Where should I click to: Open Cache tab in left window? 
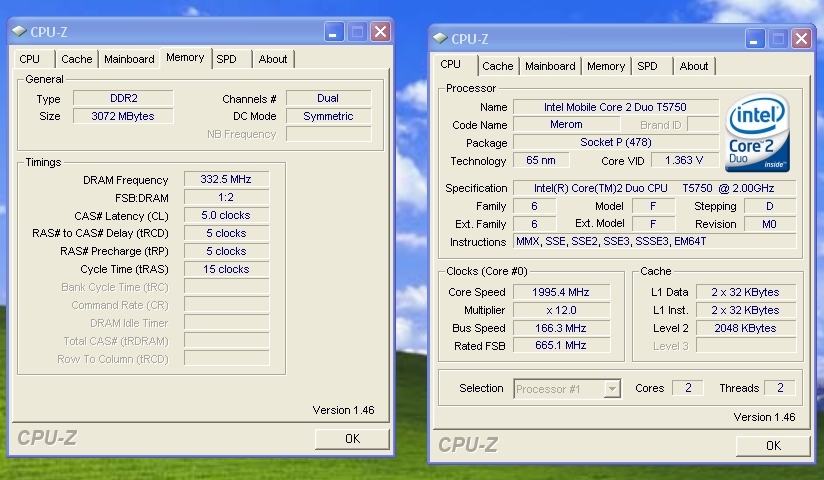(77, 59)
